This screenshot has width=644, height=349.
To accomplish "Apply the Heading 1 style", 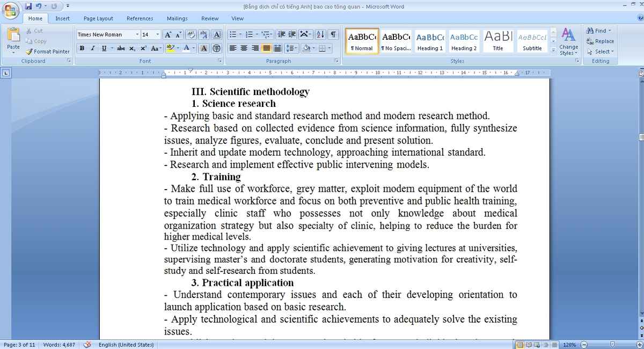I will [x=430, y=41].
